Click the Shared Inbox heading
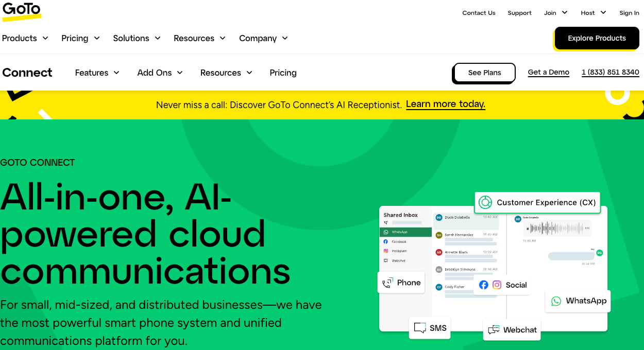The image size is (644, 350). (401, 215)
